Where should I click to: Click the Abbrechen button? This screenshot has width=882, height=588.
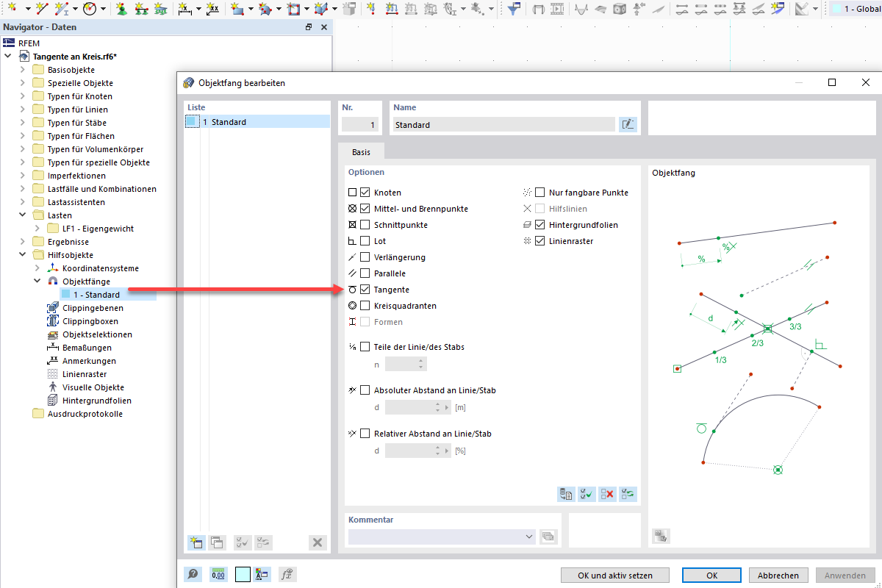pos(778,575)
